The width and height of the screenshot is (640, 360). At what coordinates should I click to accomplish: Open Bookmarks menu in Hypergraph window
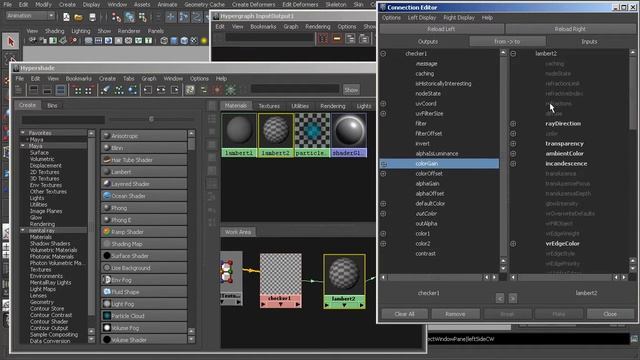coord(263,27)
